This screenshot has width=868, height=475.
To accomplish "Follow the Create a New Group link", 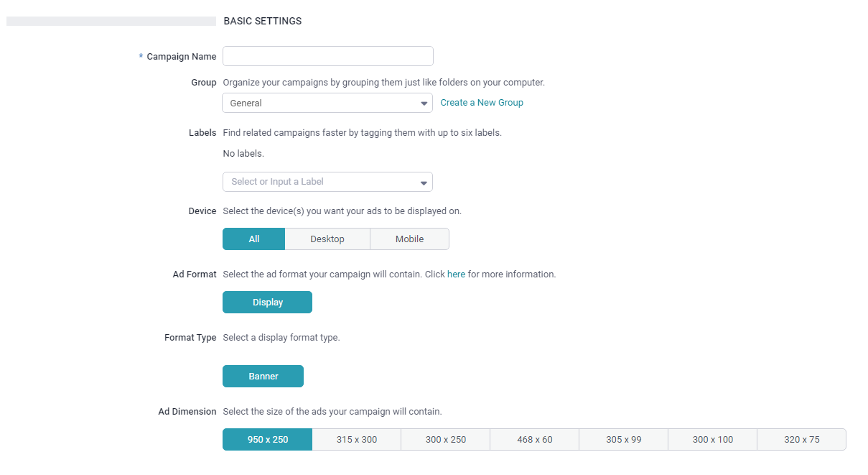I will point(482,103).
